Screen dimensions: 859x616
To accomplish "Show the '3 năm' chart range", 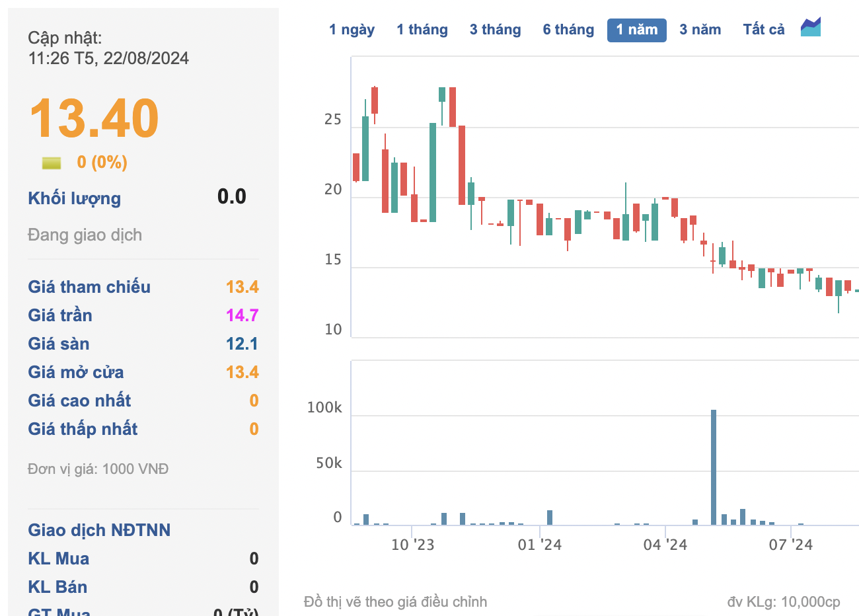I will 700,30.
